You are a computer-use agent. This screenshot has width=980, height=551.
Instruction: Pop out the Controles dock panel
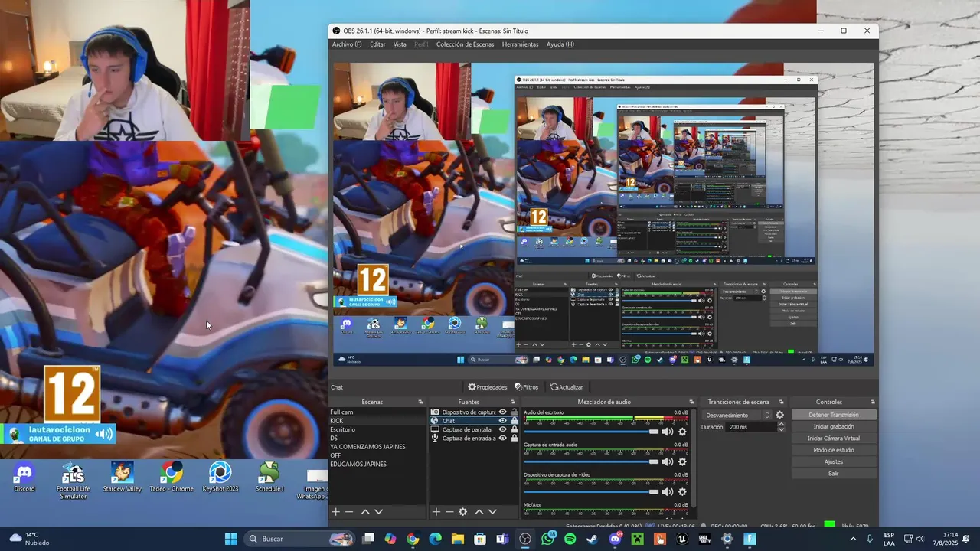coord(873,402)
